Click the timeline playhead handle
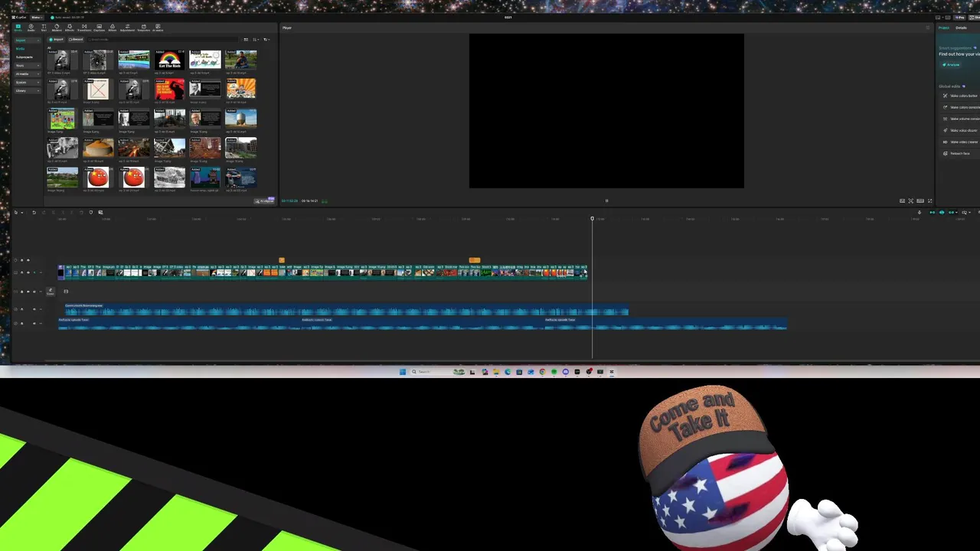Image resolution: width=980 pixels, height=551 pixels. click(x=592, y=219)
